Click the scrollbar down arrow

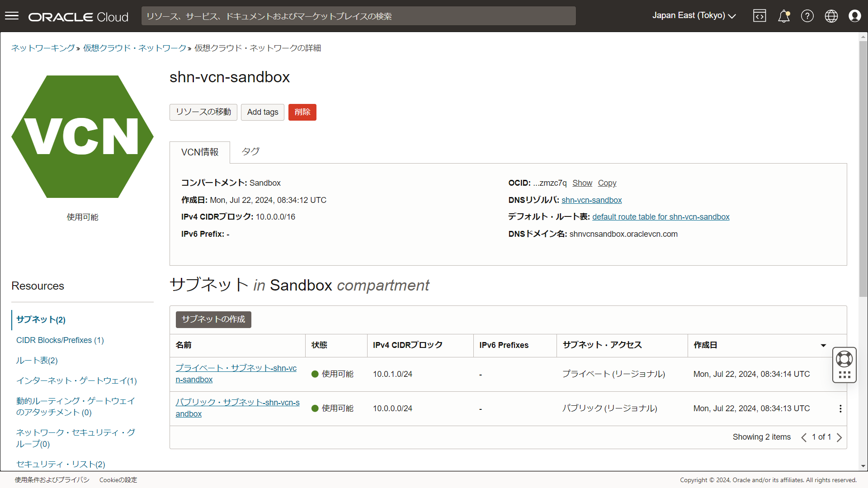[x=863, y=466]
